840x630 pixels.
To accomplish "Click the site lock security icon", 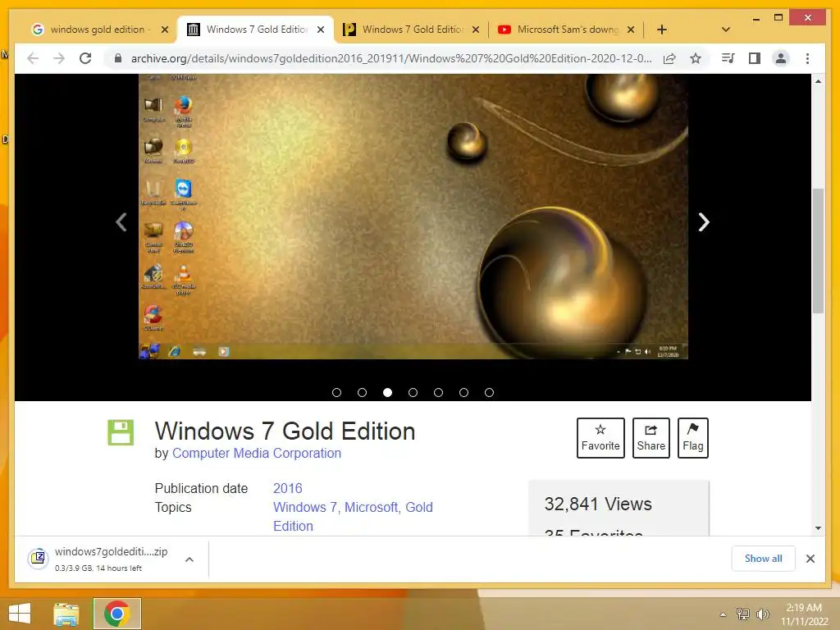I will 118,58.
